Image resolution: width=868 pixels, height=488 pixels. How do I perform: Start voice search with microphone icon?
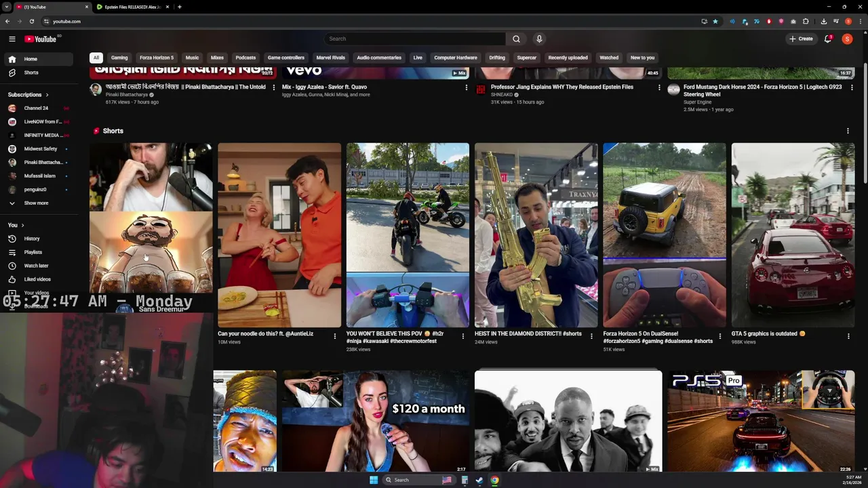pos(539,39)
